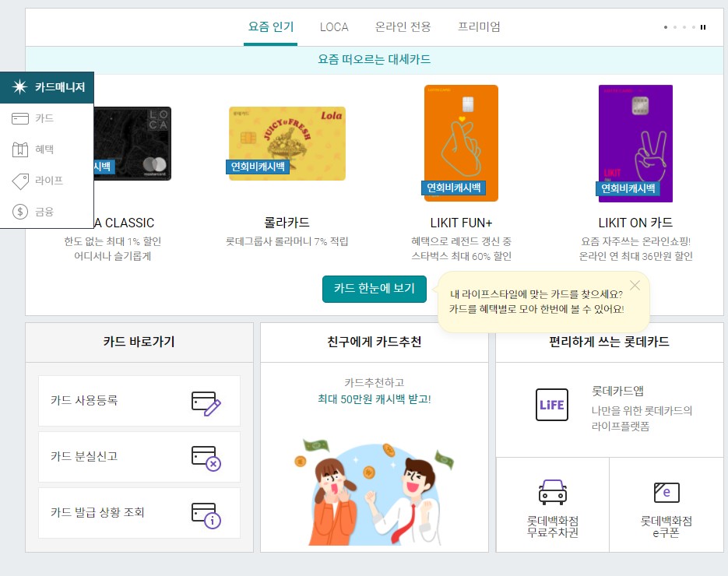Select the 혜택 gift icon in side menu
The image size is (728, 576).
(20, 149)
